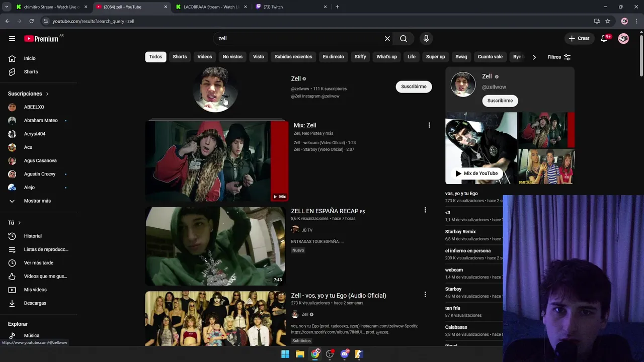
Task: Open a new browser tab with plus
Action: [x=337, y=7]
